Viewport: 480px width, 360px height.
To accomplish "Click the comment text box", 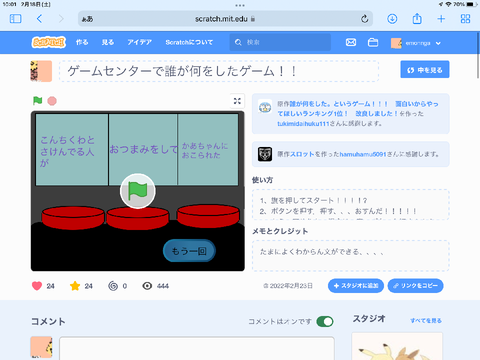I will (x=197, y=348).
